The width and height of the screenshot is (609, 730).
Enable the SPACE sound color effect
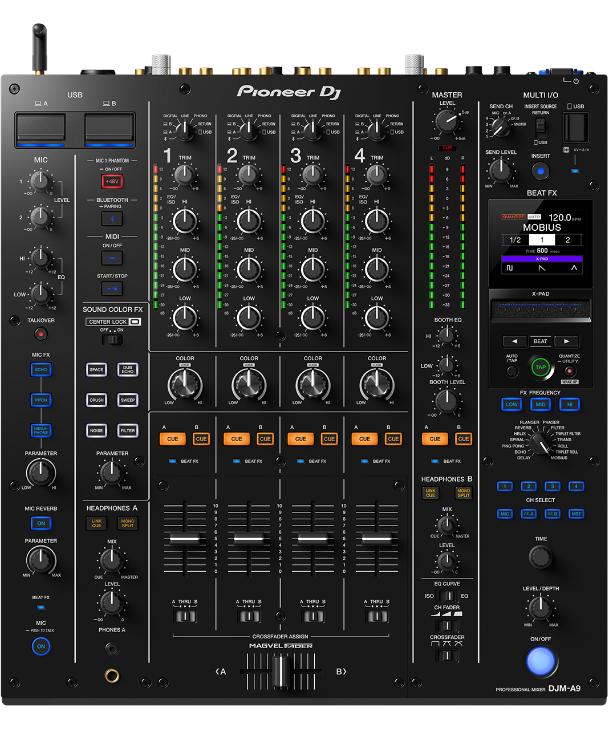(x=97, y=370)
